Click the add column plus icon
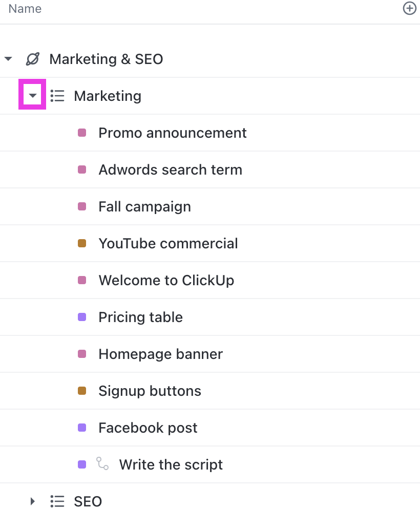The image size is (420, 510). pos(410,8)
